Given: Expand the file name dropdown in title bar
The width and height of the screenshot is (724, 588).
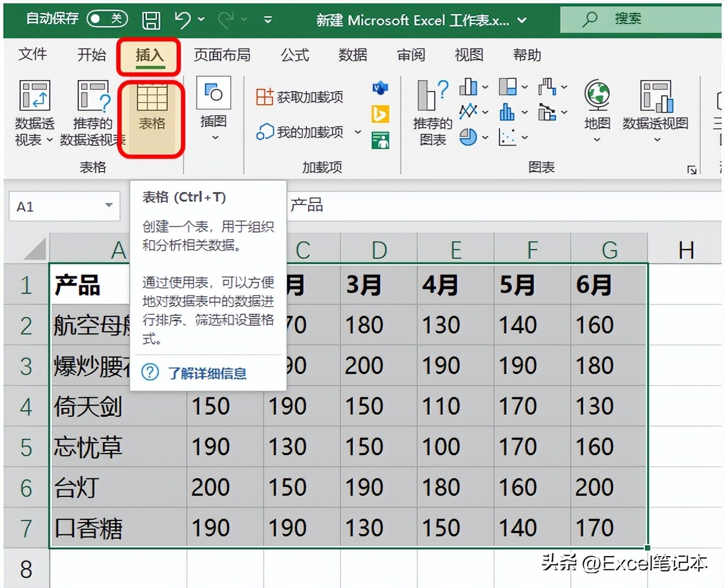Looking at the screenshot, I should coord(522,21).
